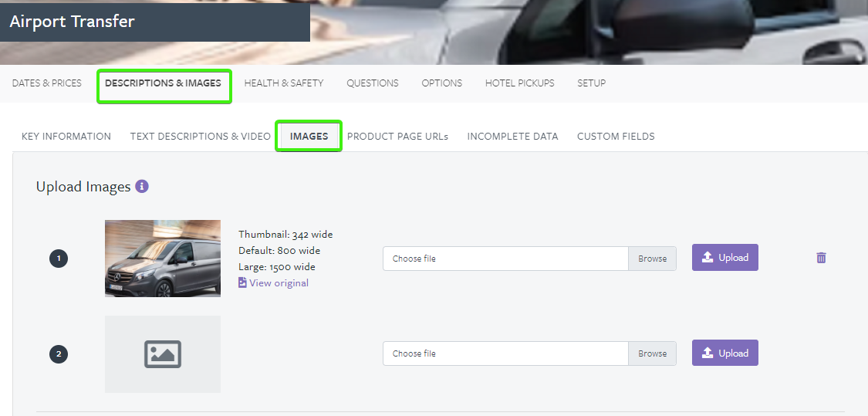Viewport: 868px width, 416px height.
Task: Click the image placeholder icon in row 2
Action: point(163,354)
